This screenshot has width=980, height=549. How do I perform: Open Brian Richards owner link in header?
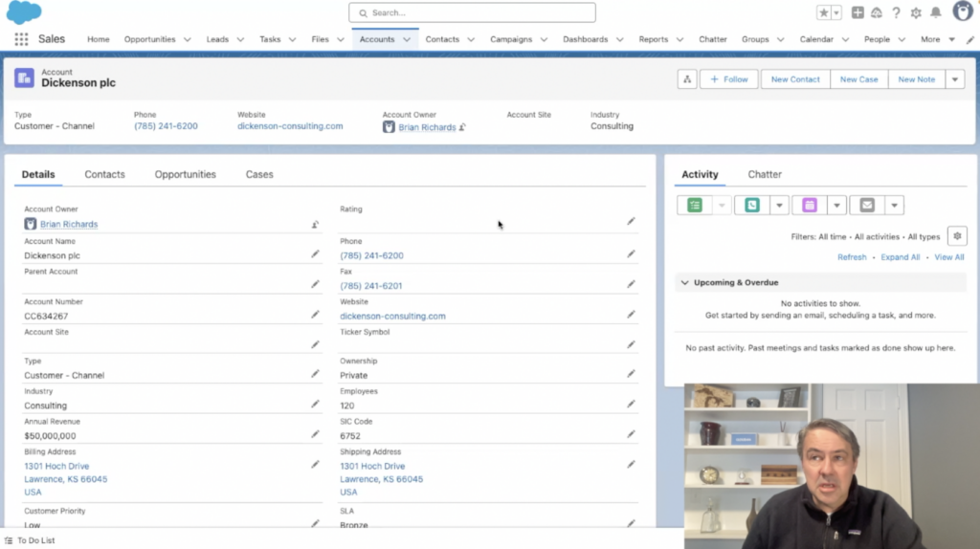point(427,127)
